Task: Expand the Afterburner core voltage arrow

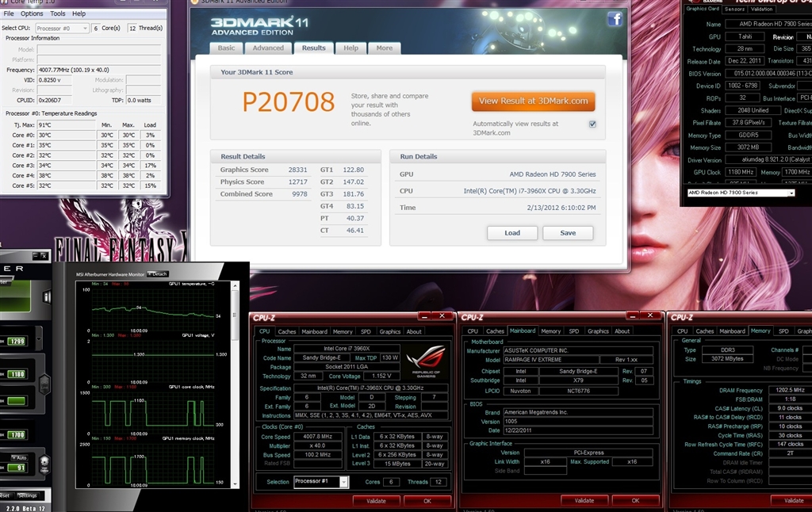Action: click(39, 340)
